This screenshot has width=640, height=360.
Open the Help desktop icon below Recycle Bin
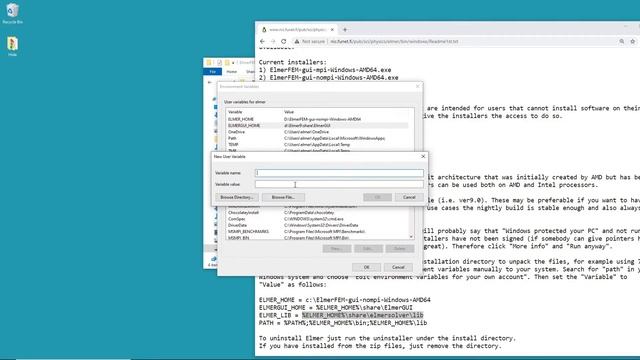click(x=12, y=46)
